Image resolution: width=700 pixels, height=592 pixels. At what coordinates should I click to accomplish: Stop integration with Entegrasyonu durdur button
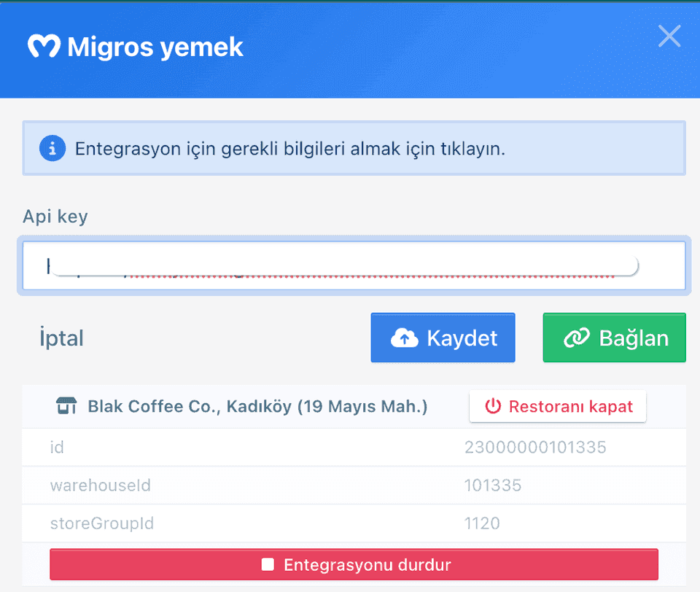pos(354,565)
